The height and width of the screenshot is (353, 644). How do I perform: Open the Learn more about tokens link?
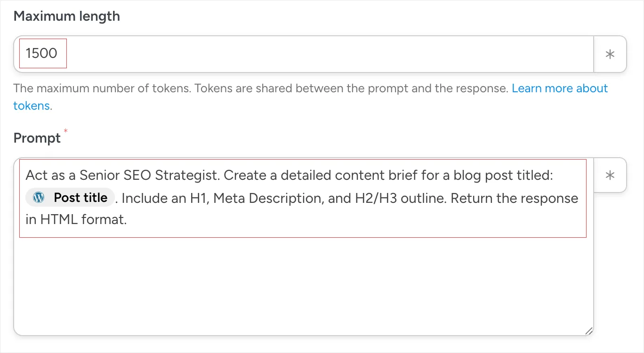coord(559,88)
